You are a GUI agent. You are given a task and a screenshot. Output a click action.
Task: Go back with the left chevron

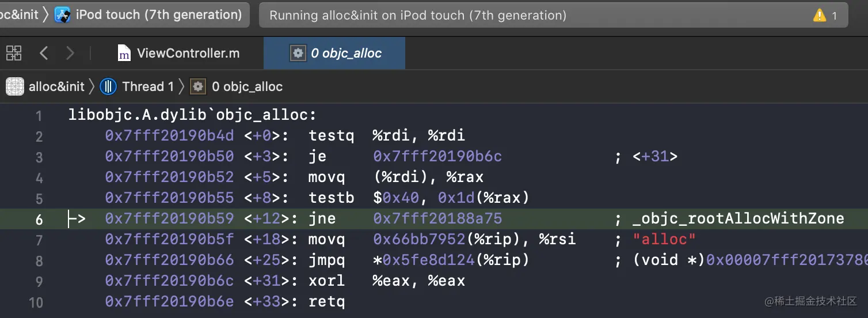click(44, 54)
